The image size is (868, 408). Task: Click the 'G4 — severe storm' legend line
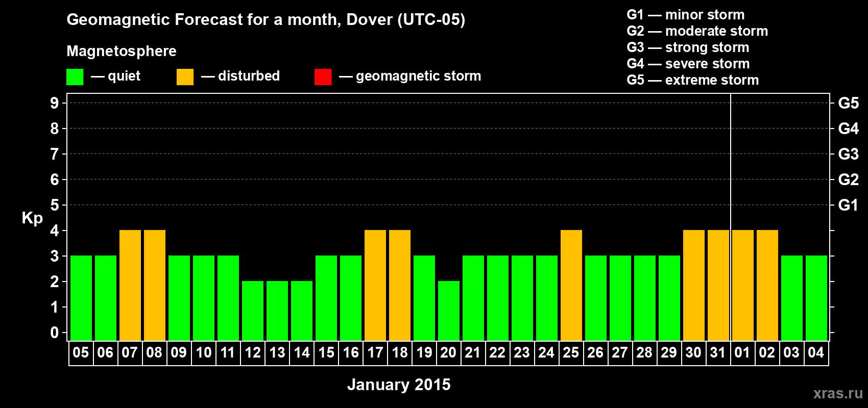(688, 64)
